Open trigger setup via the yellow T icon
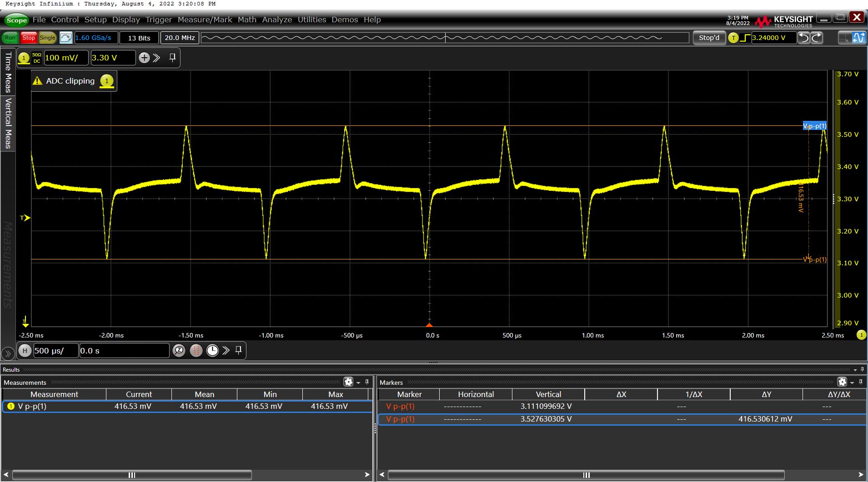The image size is (868, 482). point(733,38)
